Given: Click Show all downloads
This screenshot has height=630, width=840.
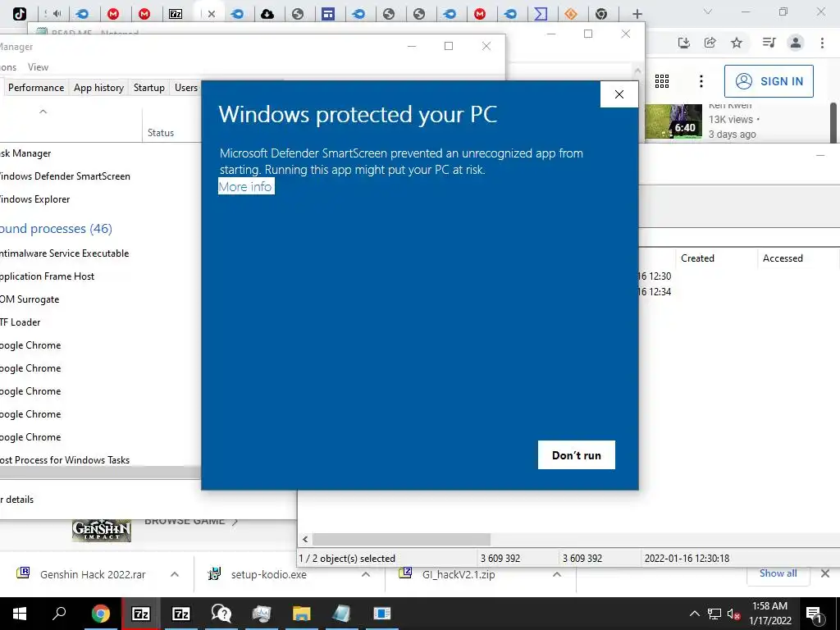Looking at the screenshot, I should tap(778, 573).
